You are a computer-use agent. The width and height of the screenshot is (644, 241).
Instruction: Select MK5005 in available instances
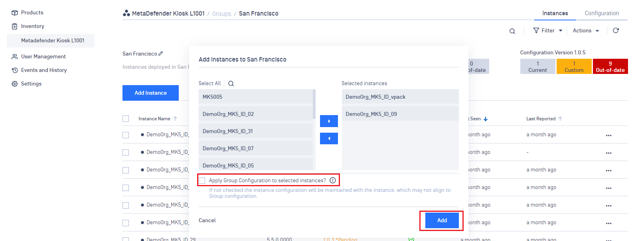tap(256, 97)
